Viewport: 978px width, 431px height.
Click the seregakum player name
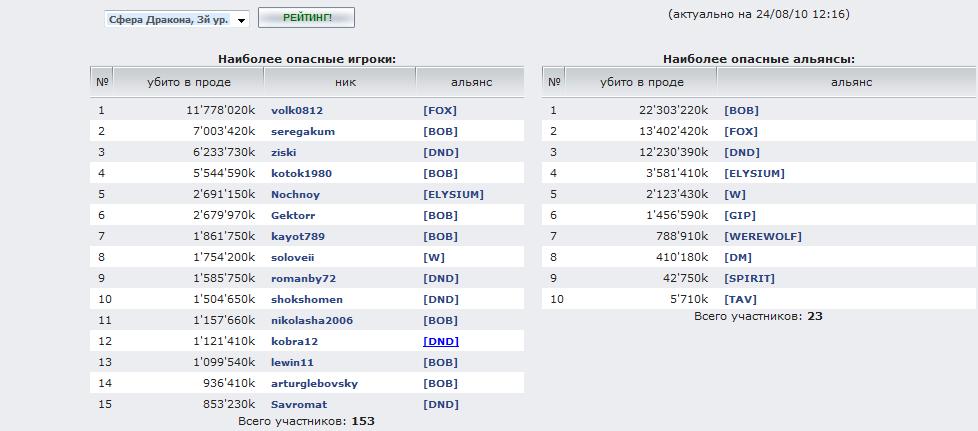click(303, 131)
